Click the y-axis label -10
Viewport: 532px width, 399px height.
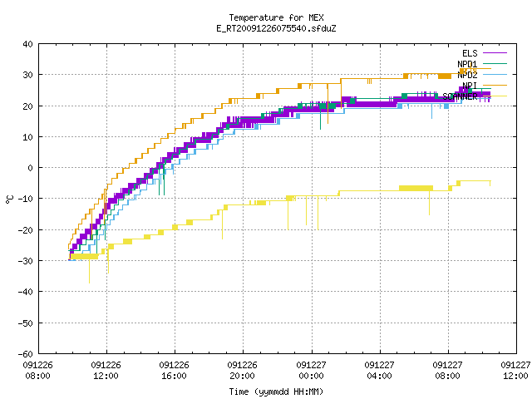click(26, 199)
